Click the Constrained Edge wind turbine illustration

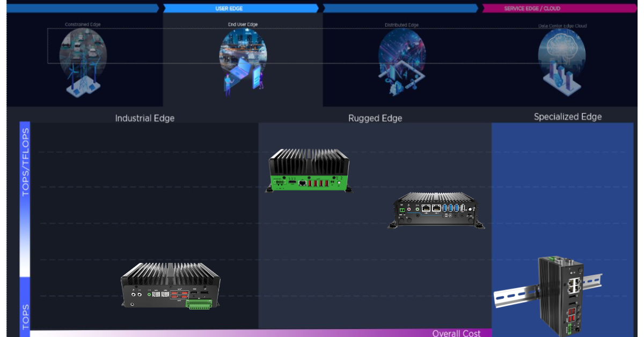pos(83,63)
